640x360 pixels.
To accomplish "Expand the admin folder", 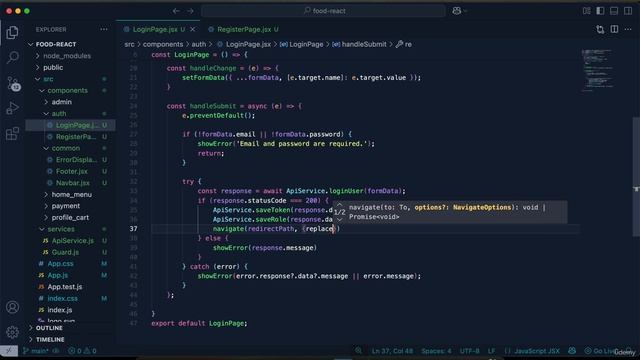I will pos(61,102).
